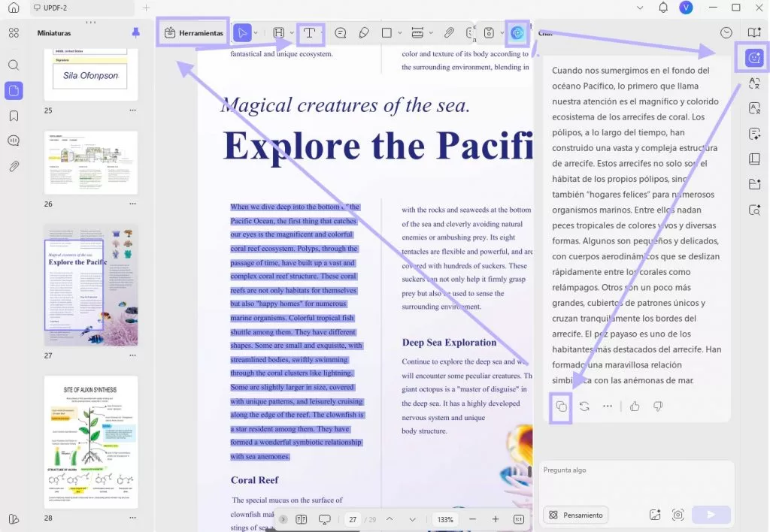The width and height of the screenshot is (770, 532).
Task: Open the user account avatar V
Action: click(686, 8)
